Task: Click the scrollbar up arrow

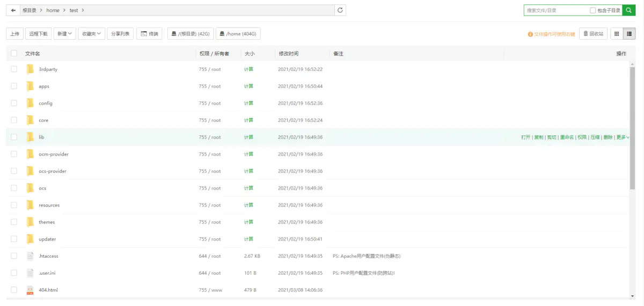Action: tap(632, 64)
